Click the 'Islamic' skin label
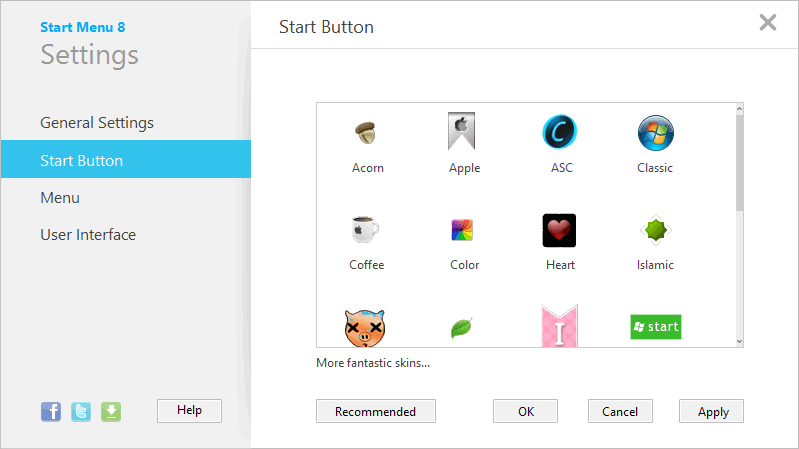This screenshot has height=449, width=799. pyautogui.click(x=655, y=265)
